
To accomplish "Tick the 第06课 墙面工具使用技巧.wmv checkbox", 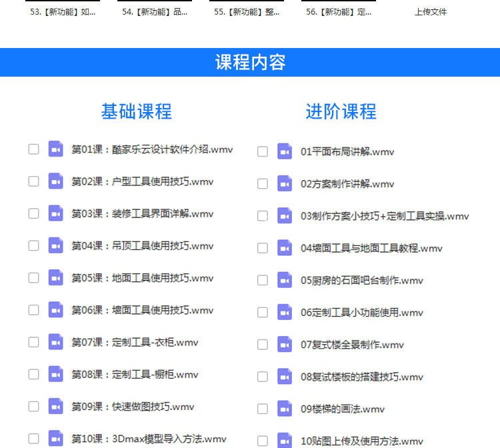I will (x=33, y=310).
